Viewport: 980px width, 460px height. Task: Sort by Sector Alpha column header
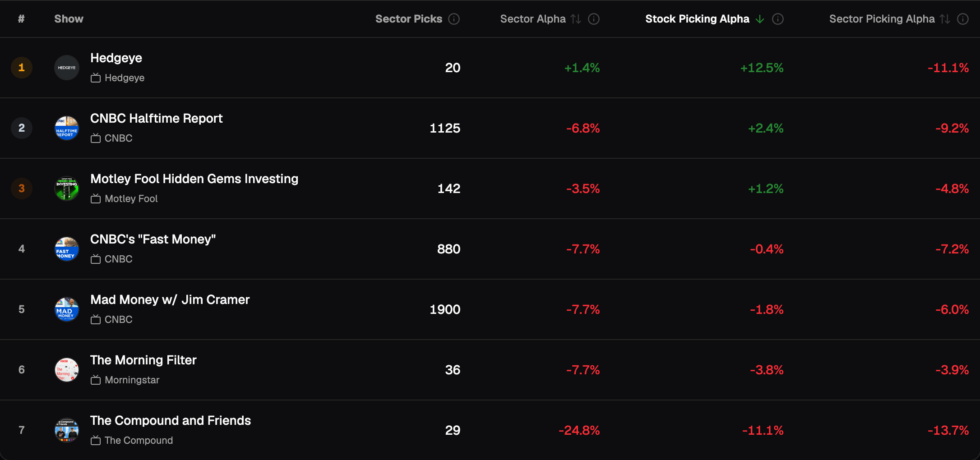point(533,19)
